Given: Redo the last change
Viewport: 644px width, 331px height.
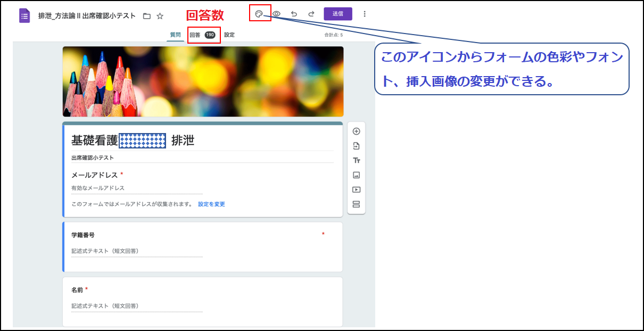Looking at the screenshot, I should point(311,14).
